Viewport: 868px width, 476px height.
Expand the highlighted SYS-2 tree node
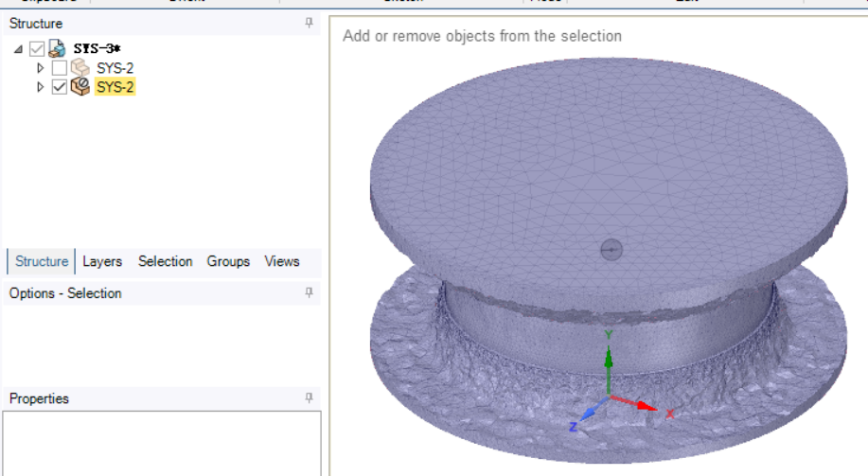tap(40, 87)
